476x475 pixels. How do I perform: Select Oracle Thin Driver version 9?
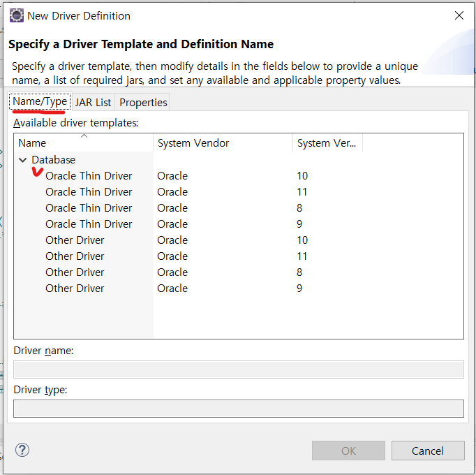[89, 224]
